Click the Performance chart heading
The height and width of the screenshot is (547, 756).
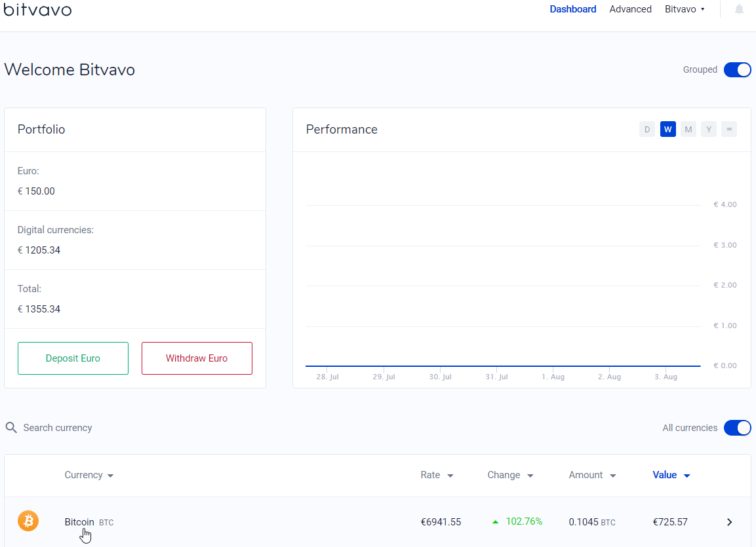pyautogui.click(x=342, y=130)
